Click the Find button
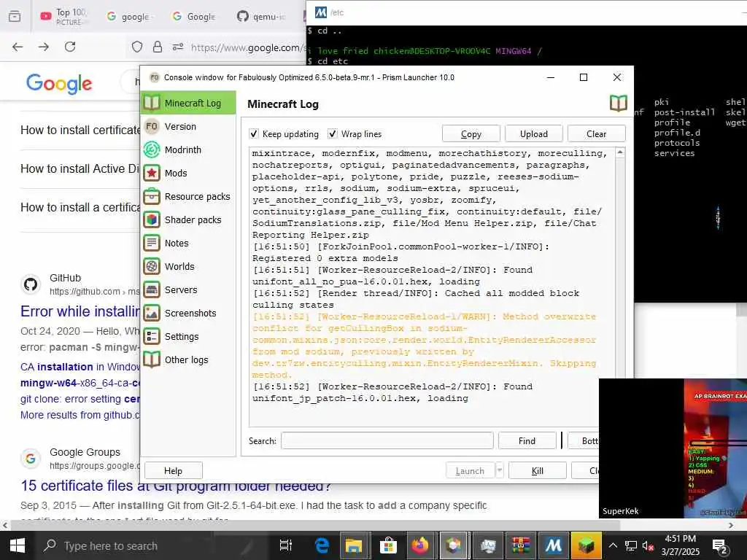The width and height of the screenshot is (747, 560). 527,440
